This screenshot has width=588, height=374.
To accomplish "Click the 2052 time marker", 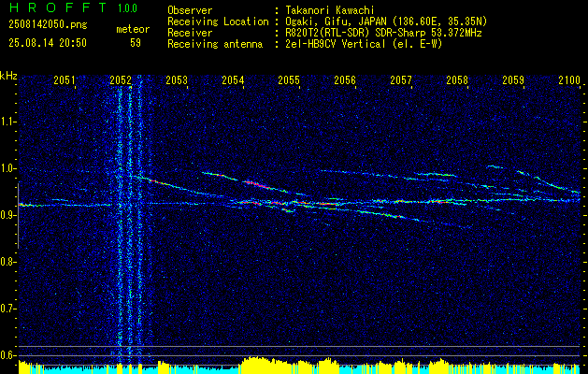I will coord(121,79).
